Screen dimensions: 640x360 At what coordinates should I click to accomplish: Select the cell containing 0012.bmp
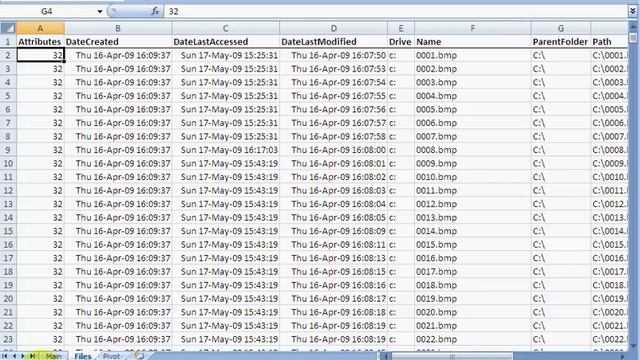[x=473, y=204]
